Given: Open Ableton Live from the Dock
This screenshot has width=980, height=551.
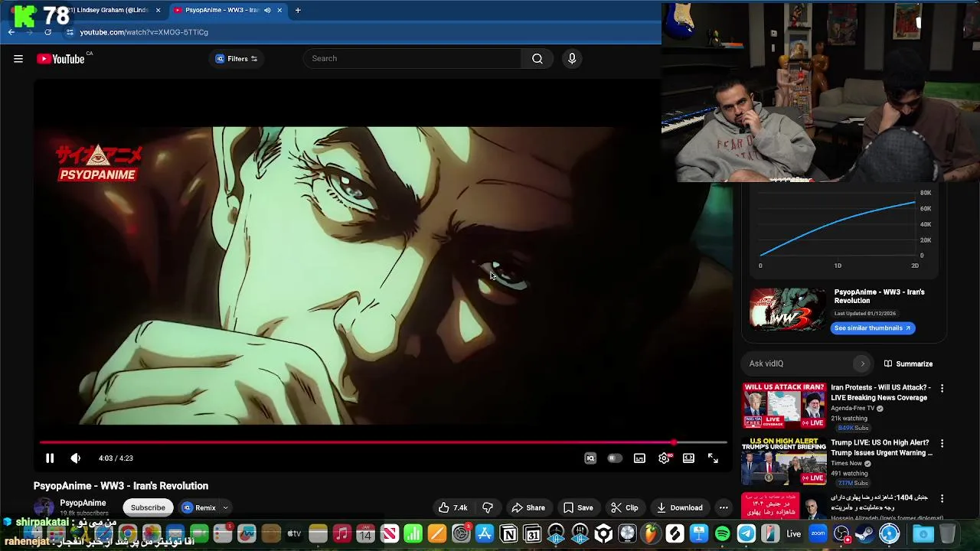Looking at the screenshot, I should tap(794, 534).
